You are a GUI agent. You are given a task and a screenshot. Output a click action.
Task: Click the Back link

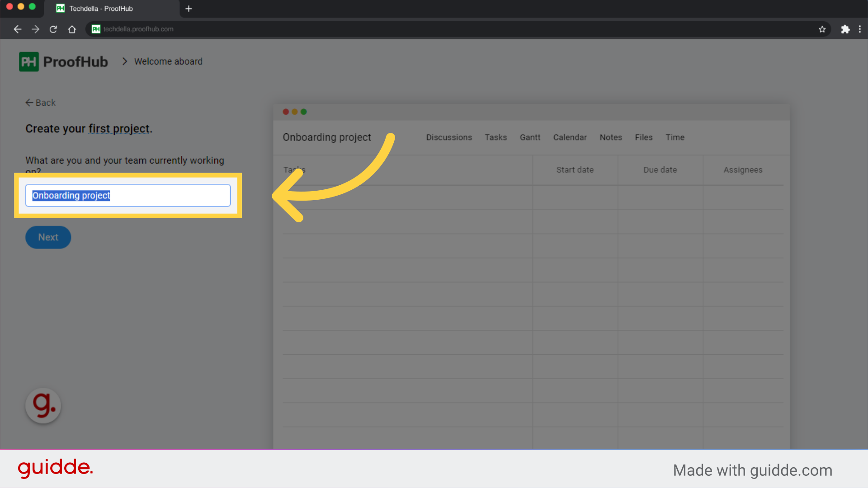[40, 103]
